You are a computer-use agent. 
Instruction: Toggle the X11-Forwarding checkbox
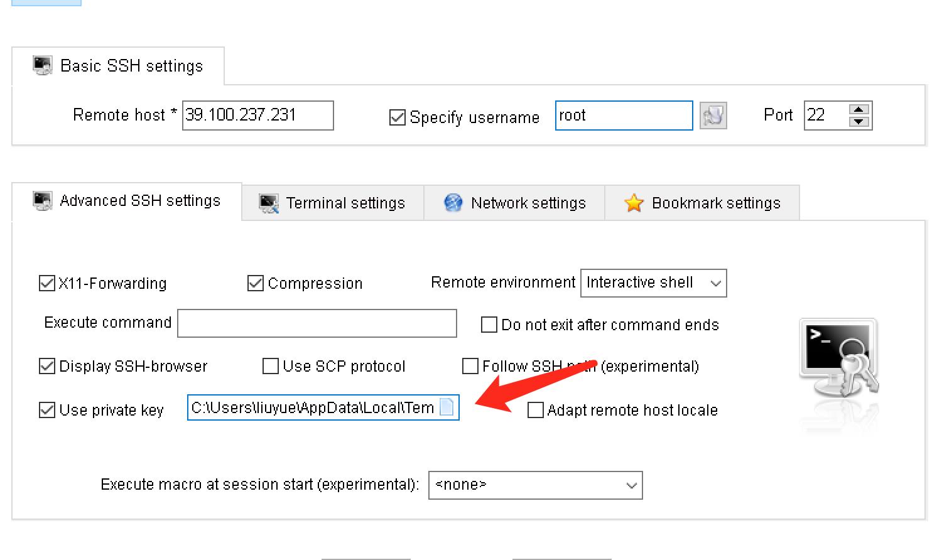(47, 283)
